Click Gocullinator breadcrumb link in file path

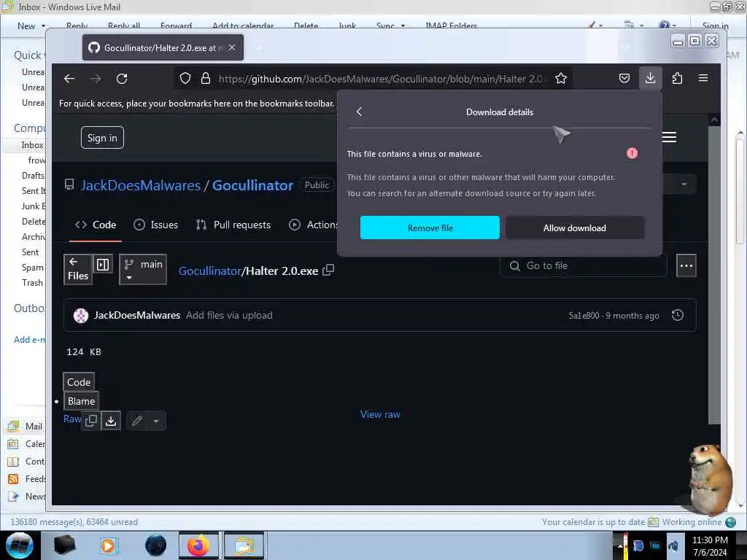click(x=209, y=271)
